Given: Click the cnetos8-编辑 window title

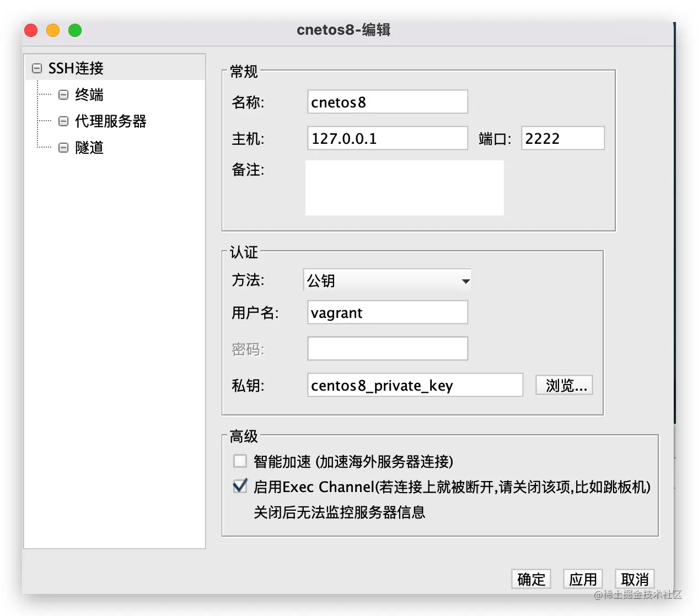Looking at the screenshot, I should pos(343,30).
